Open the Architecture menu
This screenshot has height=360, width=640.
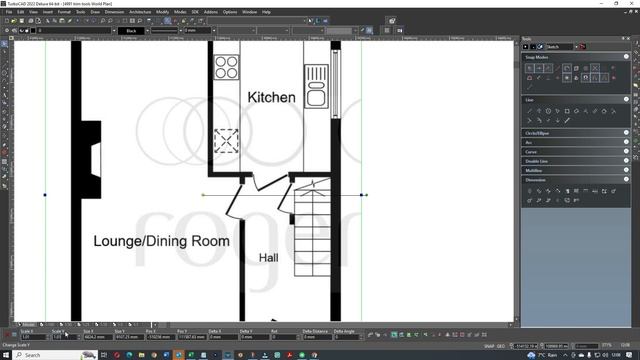(140, 12)
